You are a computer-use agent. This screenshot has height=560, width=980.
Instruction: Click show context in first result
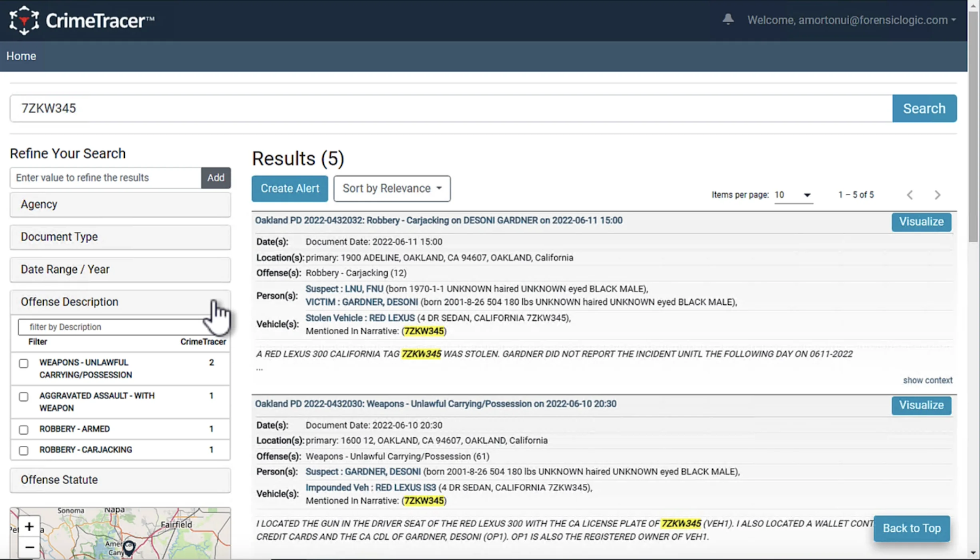[928, 380]
